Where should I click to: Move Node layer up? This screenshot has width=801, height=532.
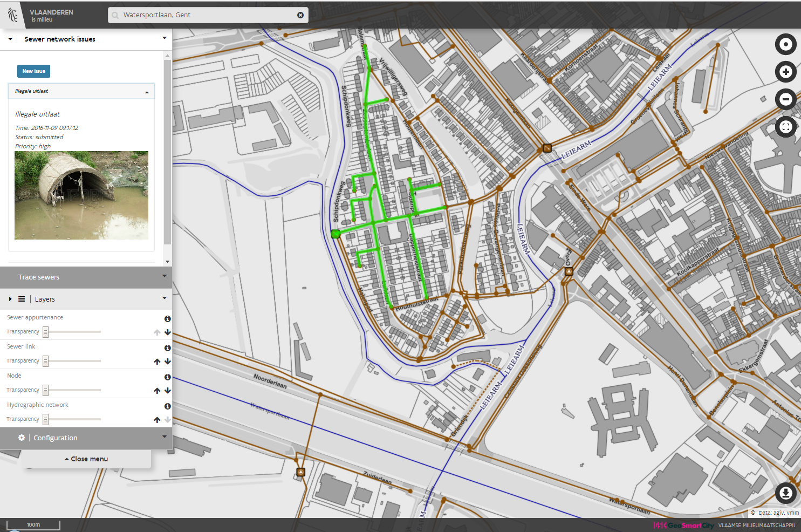(x=157, y=391)
